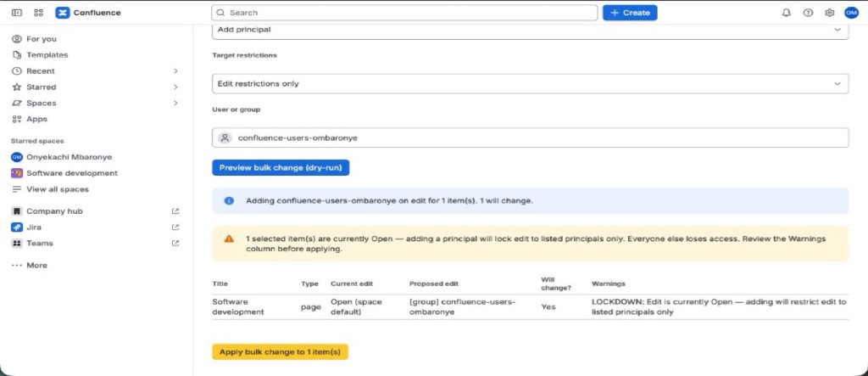
Task: Open the settings gear icon
Action: pos(829,13)
